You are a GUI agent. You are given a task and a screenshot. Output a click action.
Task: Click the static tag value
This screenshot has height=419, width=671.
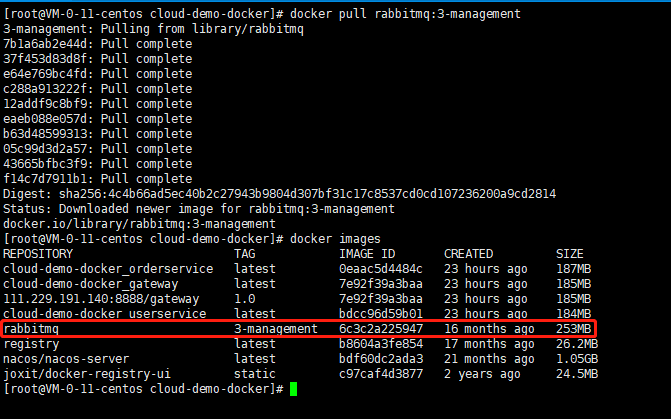[x=255, y=374]
